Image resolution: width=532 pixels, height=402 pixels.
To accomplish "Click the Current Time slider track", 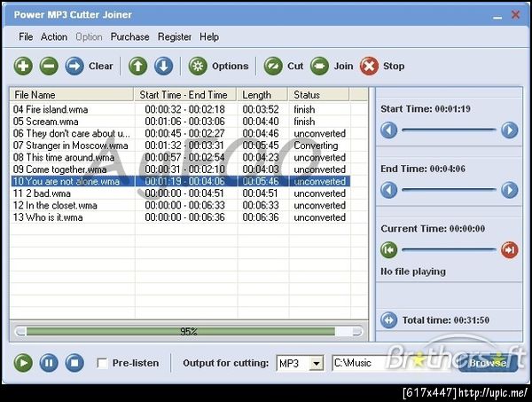I will coord(449,249).
